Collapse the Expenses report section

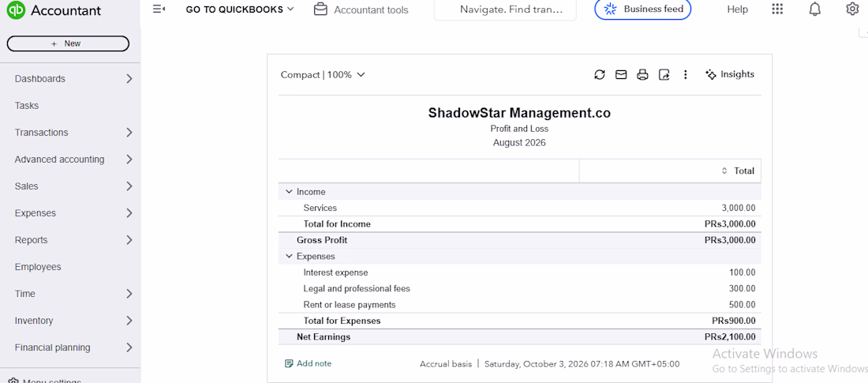coord(288,257)
